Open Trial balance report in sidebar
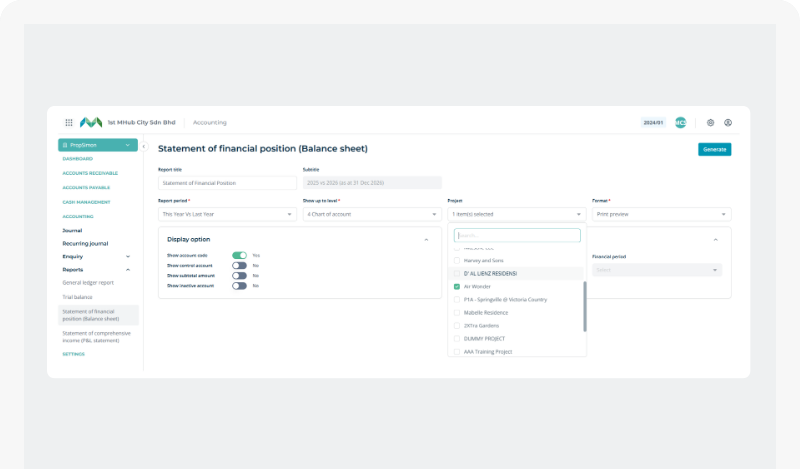Viewport: 800px width, 469px height. [78, 297]
